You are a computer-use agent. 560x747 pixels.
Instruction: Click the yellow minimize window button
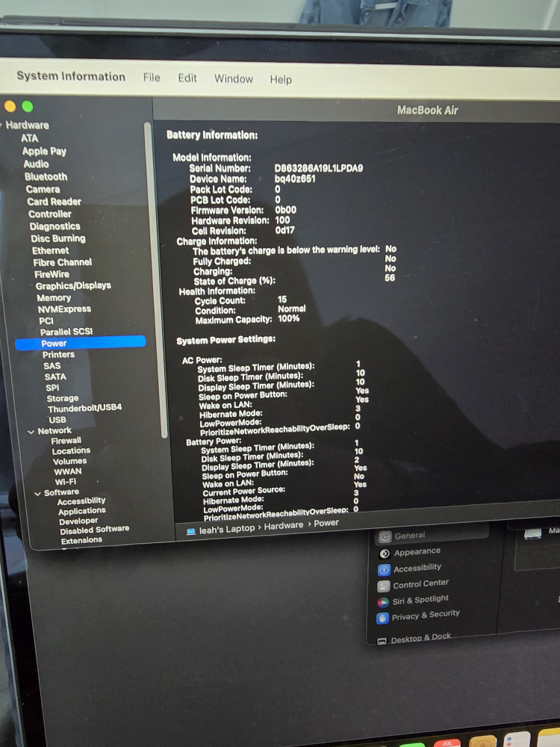(x=10, y=106)
